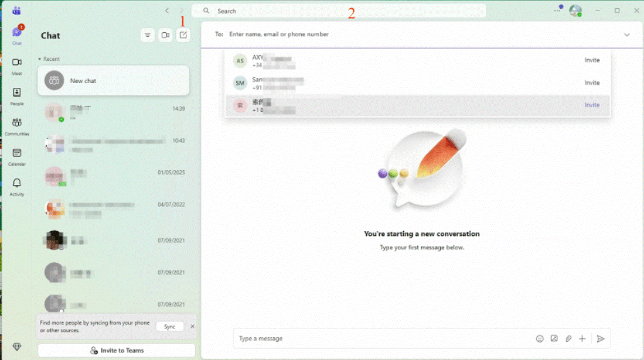
Task: Click the Search field at top
Action: pos(339,11)
